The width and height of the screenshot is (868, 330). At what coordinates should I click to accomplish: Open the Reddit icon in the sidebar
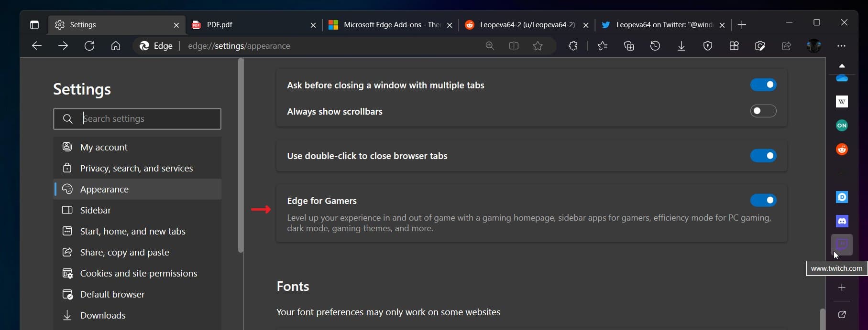(842, 149)
